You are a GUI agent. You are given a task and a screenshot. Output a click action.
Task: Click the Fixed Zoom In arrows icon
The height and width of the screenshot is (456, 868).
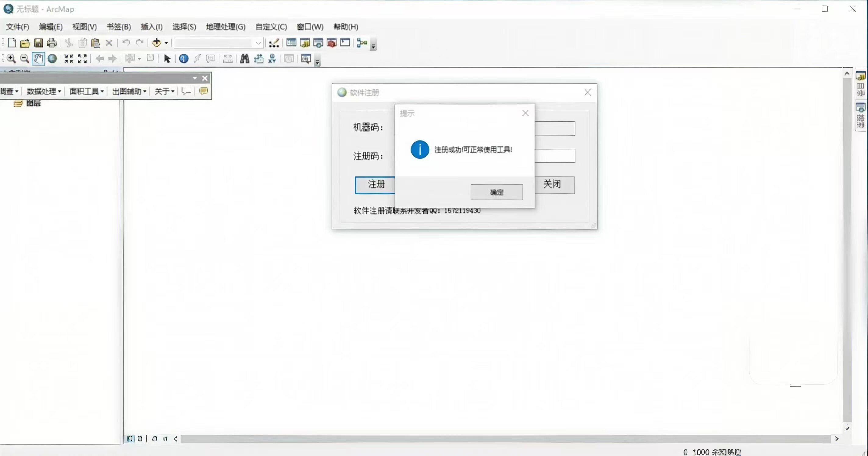click(x=69, y=59)
